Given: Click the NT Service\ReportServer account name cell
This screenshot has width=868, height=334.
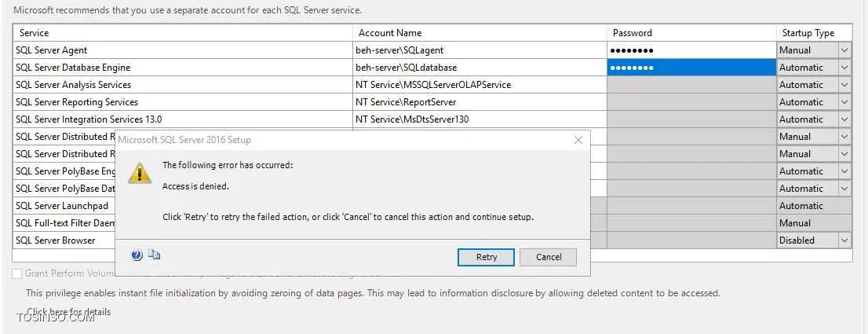Looking at the screenshot, I should coord(480,102).
